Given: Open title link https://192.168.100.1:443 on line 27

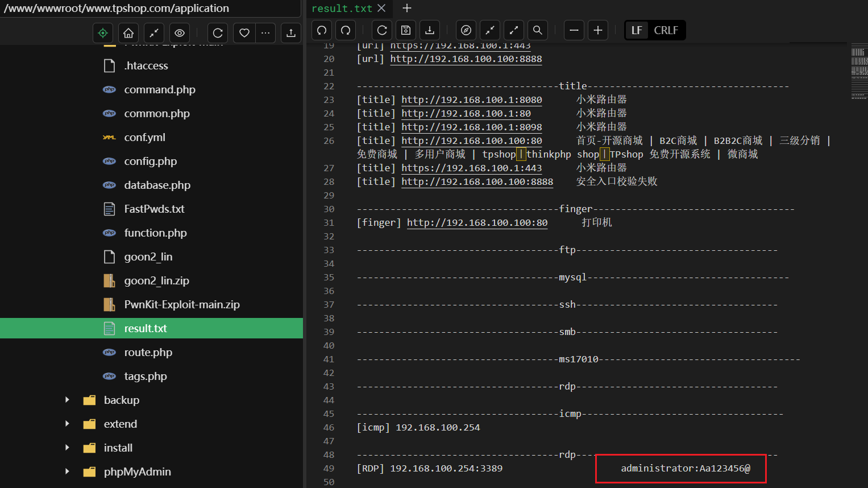Looking at the screenshot, I should point(472,168).
